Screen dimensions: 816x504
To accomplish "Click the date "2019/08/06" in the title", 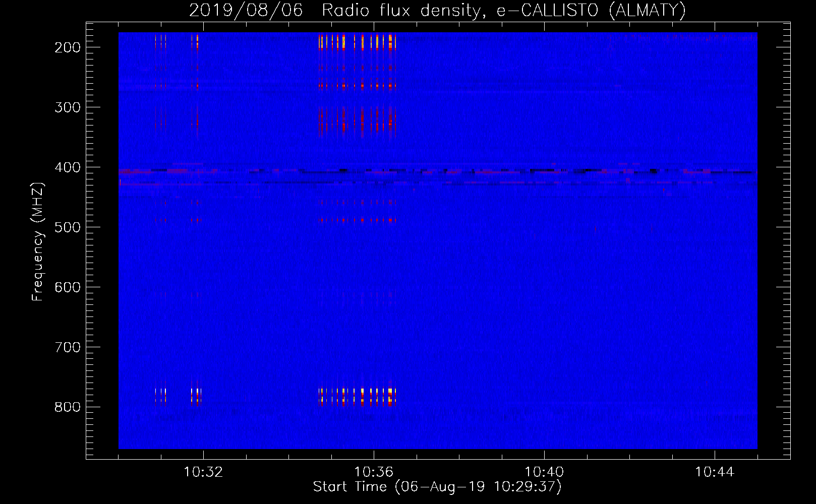I will click(246, 11).
